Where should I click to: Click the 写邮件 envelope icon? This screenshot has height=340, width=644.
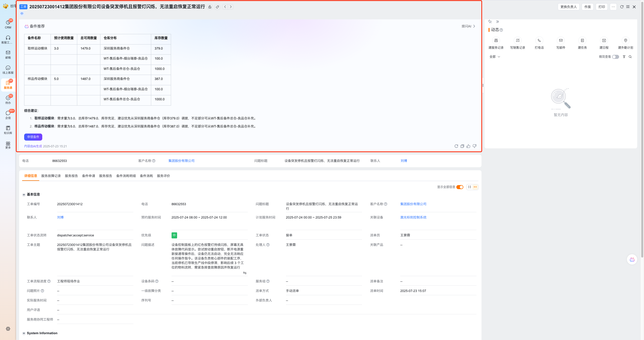(x=561, y=41)
